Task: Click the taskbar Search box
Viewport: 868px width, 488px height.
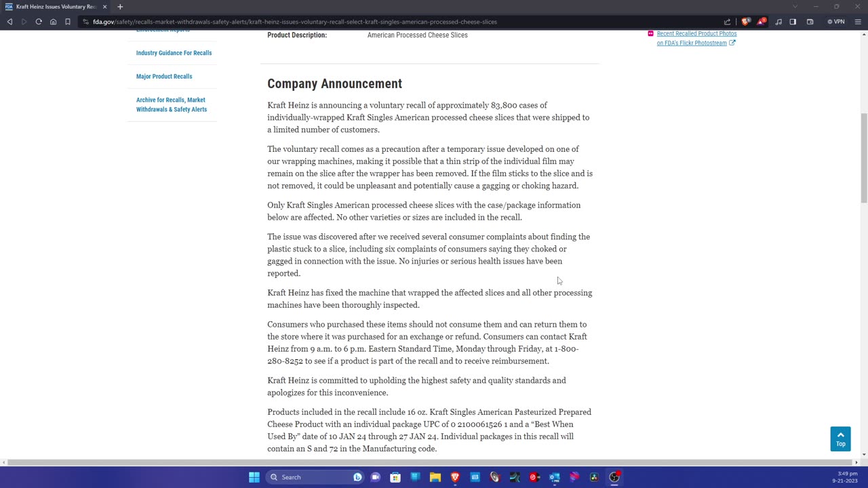Action: click(315, 477)
